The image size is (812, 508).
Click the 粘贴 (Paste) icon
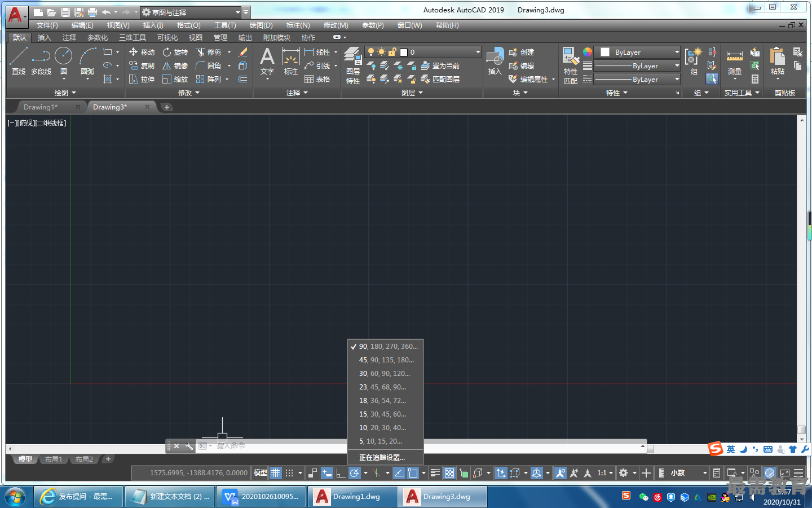tap(778, 61)
